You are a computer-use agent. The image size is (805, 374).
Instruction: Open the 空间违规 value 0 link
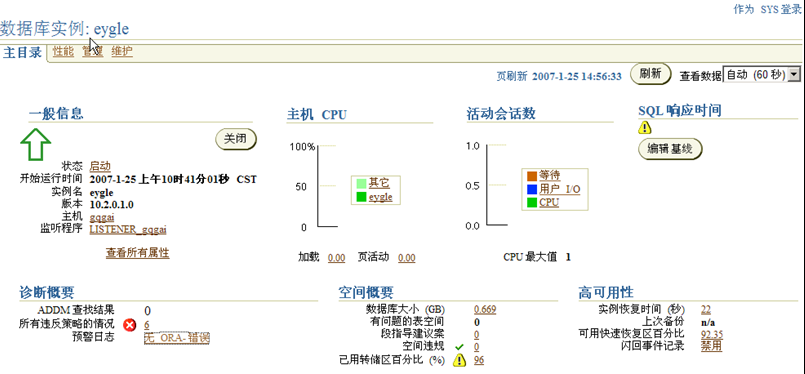click(x=477, y=348)
